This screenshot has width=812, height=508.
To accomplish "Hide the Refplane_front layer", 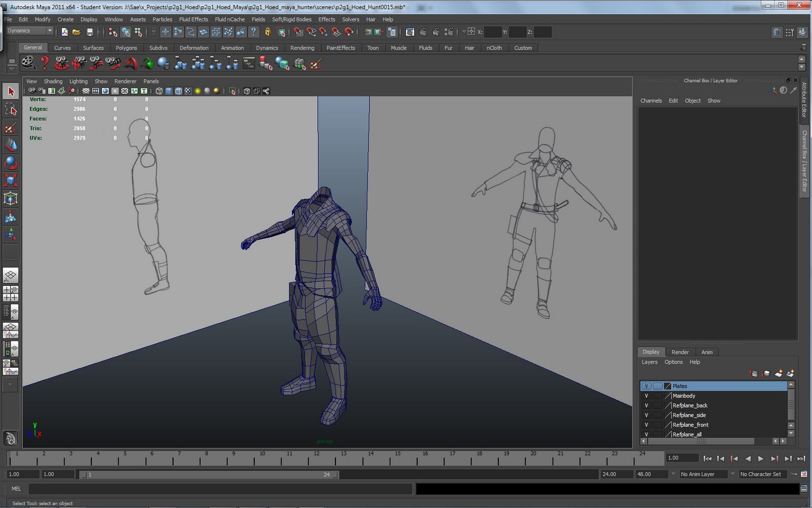I will pyautogui.click(x=647, y=425).
